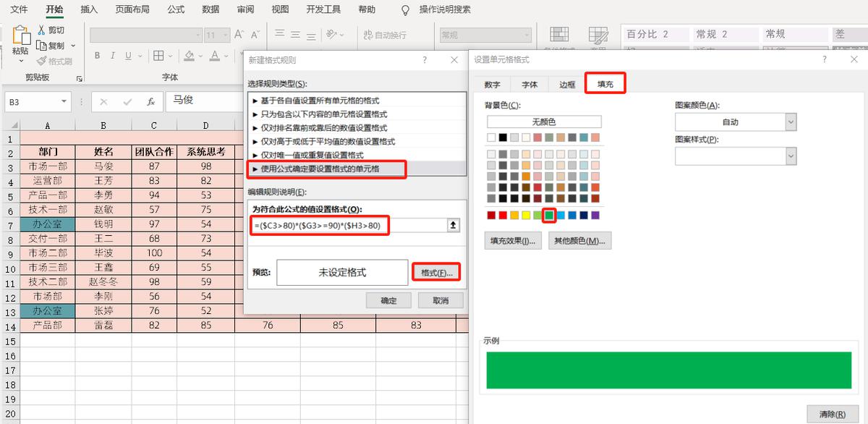Pick the purple standard color swatch
The height and width of the screenshot is (424, 868).
click(595, 215)
